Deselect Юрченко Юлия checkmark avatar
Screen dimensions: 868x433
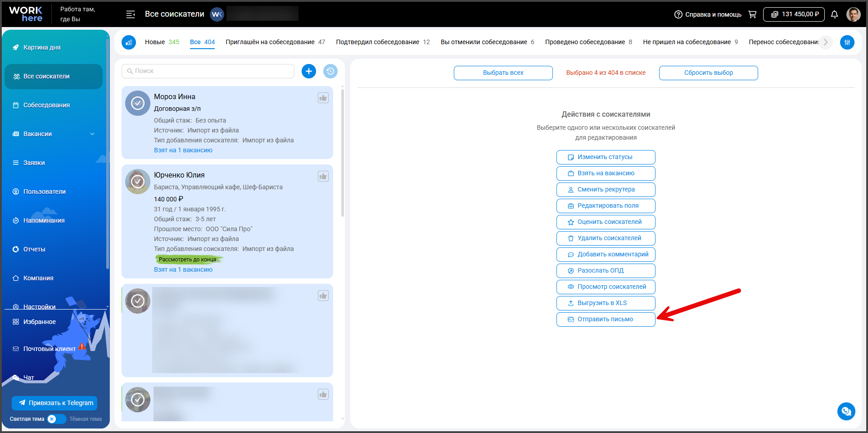coord(138,182)
